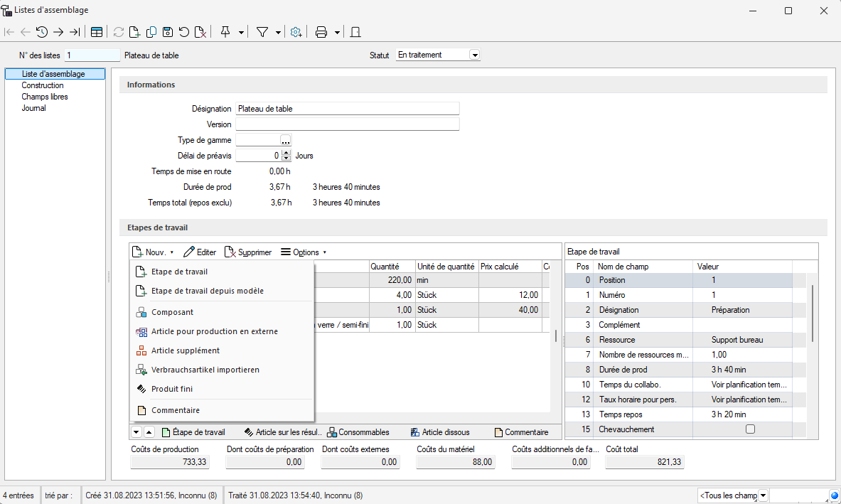Open the Statut dropdown

475,55
